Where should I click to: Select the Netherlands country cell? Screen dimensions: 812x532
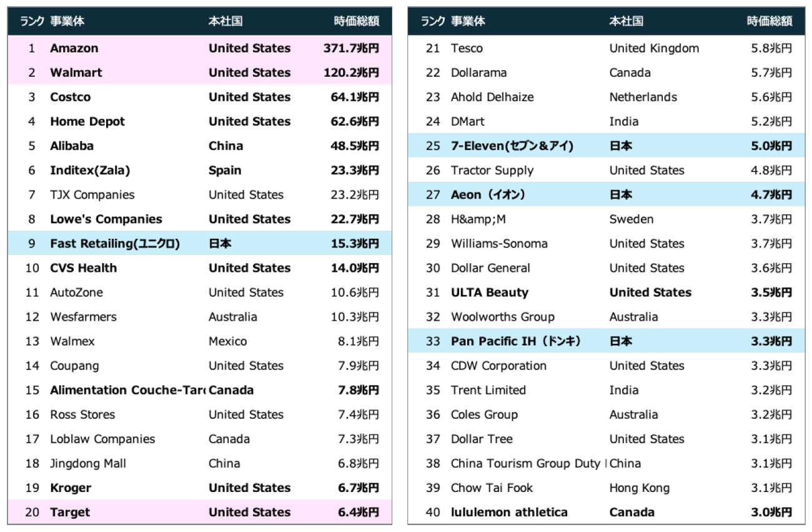coord(643,97)
